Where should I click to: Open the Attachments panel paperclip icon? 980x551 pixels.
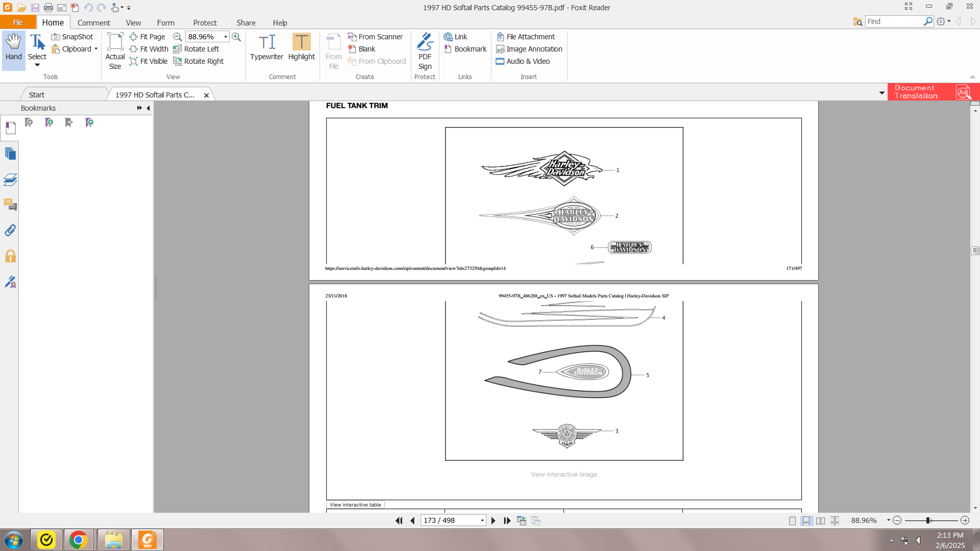click(10, 231)
